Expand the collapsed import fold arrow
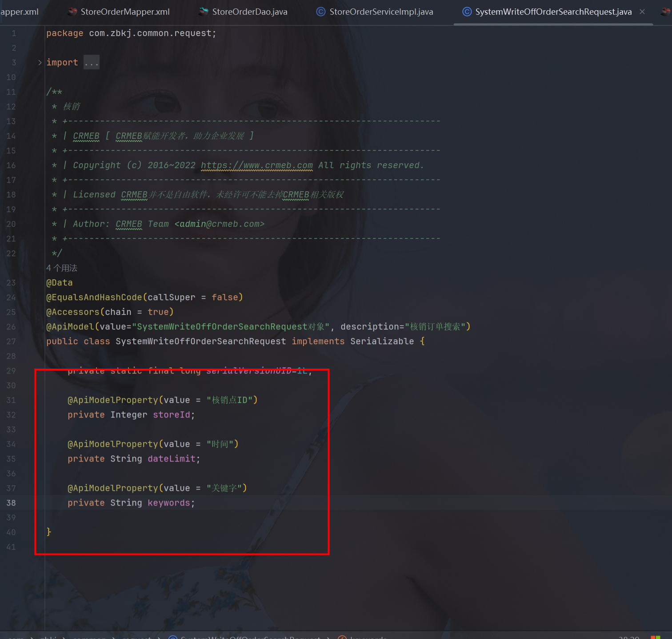672x639 pixels. click(x=40, y=63)
